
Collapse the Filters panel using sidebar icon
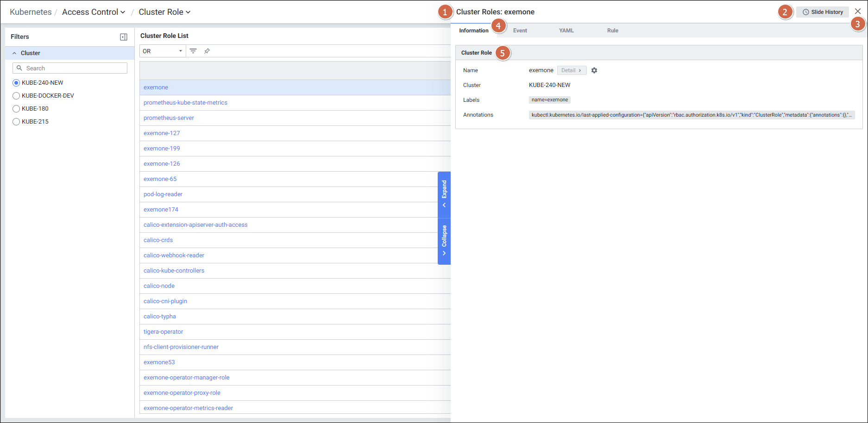click(x=124, y=37)
